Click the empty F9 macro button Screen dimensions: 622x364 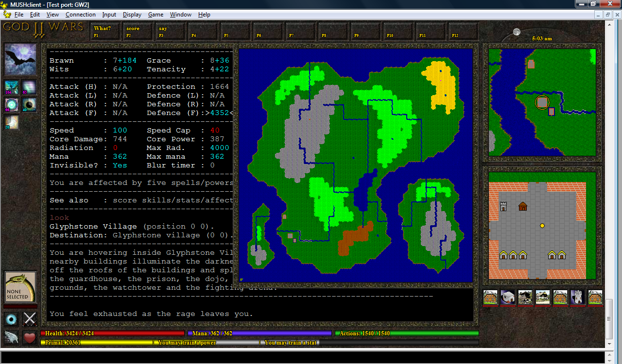[366, 32]
